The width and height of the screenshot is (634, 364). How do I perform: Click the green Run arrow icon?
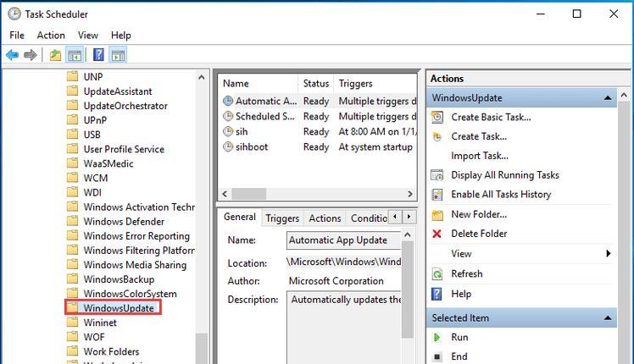[x=437, y=337]
